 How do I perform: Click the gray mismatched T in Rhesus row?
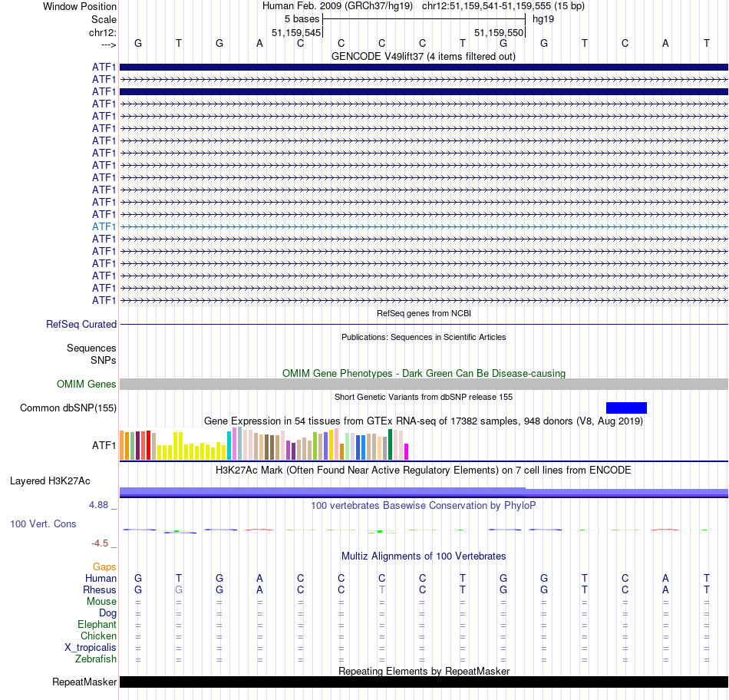(381, 589)
